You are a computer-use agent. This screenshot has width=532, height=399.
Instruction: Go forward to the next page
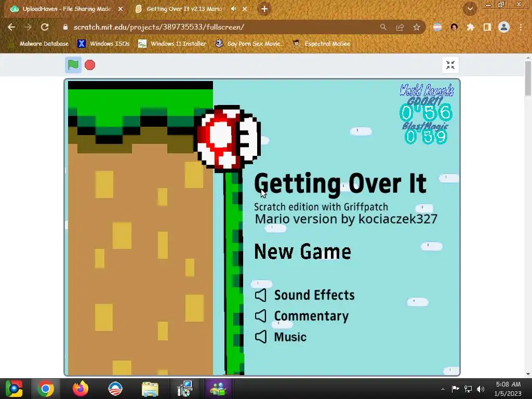tap(28, 27)
